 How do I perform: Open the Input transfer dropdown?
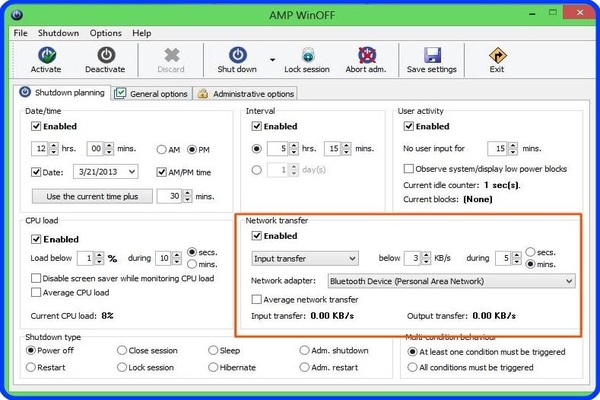[x=305, y=259]
